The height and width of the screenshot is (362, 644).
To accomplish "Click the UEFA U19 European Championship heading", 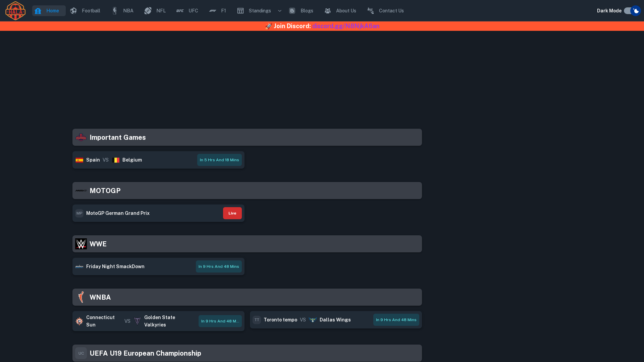I will tap(145, 353).
